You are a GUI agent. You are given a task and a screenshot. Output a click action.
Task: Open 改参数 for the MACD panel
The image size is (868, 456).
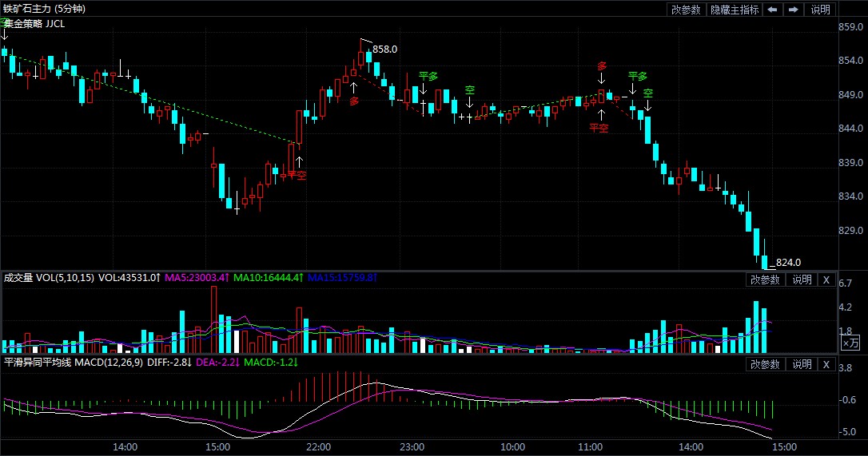coord(765,364)
